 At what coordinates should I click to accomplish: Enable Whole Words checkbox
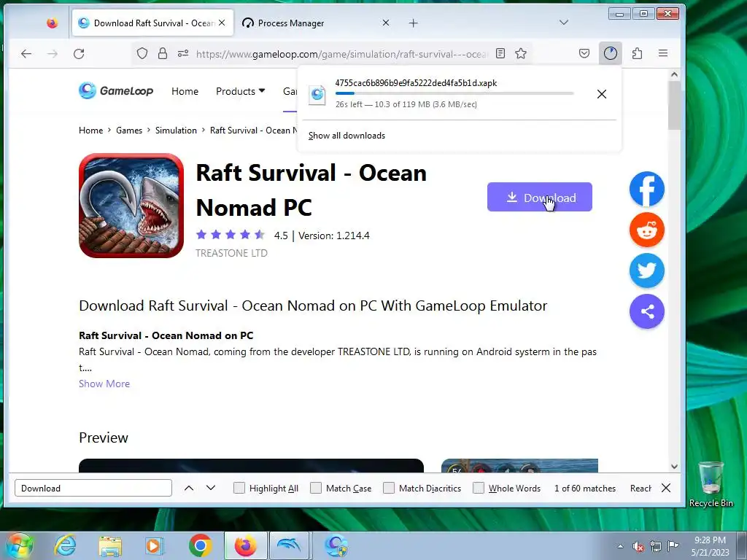pos(479,488)
